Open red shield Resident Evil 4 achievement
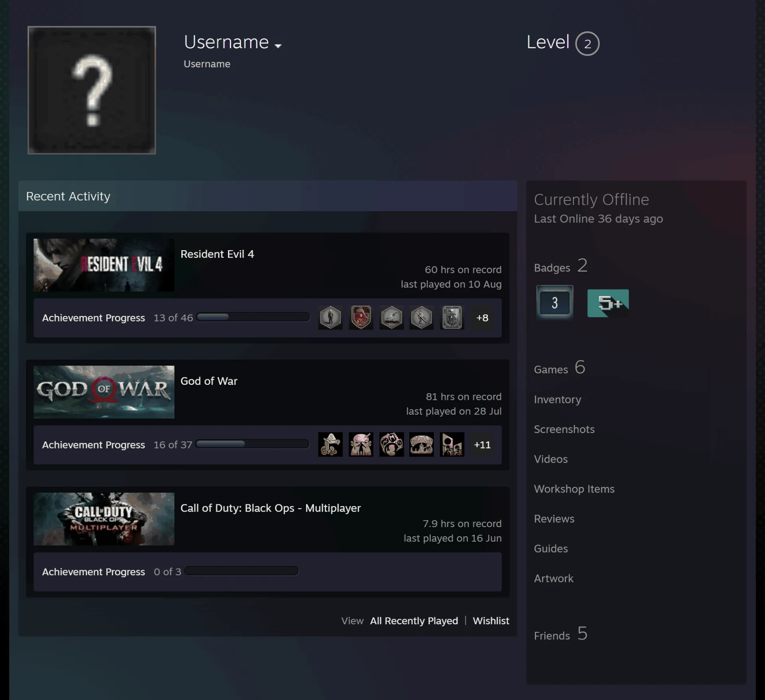 point(361,318)
